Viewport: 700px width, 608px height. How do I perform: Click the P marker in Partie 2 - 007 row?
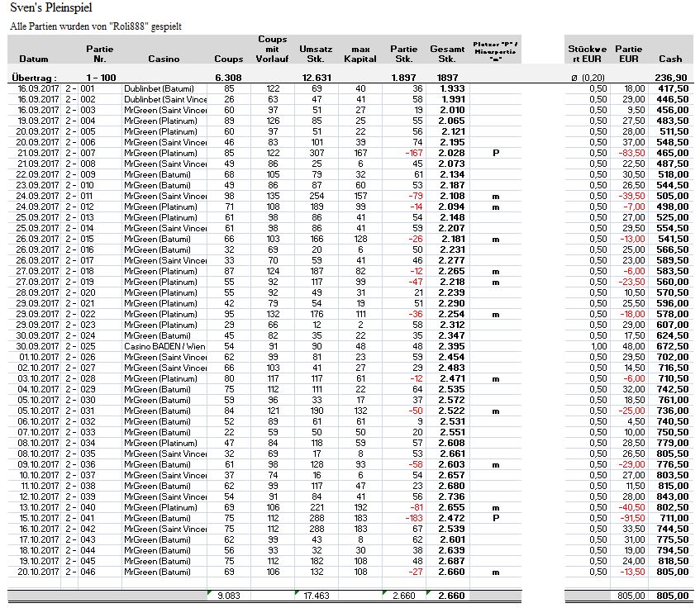click(495, 152)
